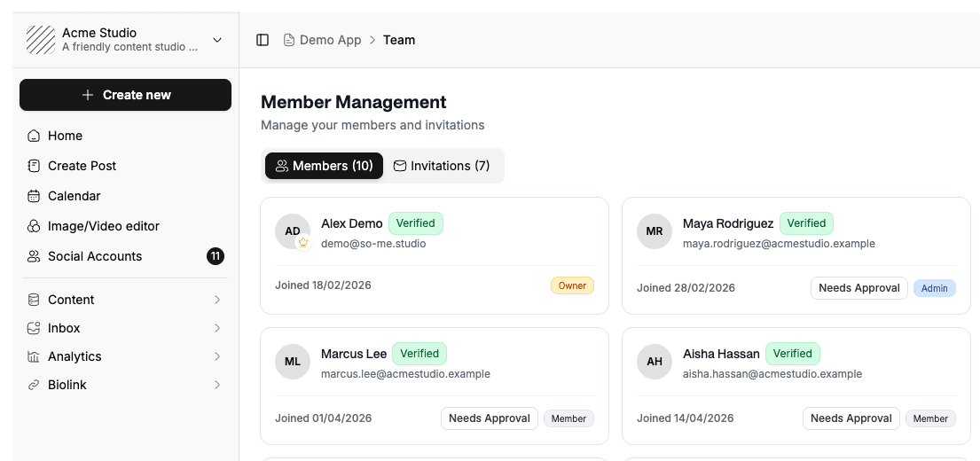
Task: Click Aisha Hassan's AH avatar
Action: coord(655,362)
